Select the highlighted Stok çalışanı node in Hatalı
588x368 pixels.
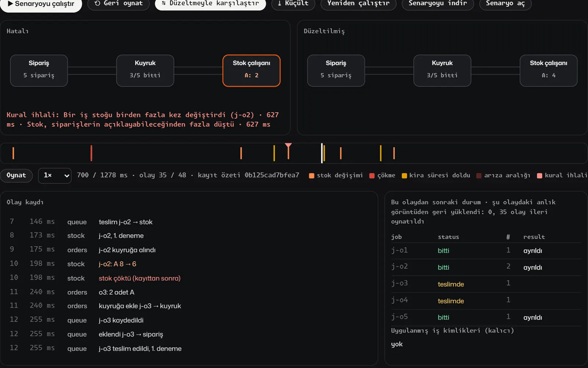pyautogui.click(x=251, y=71)
